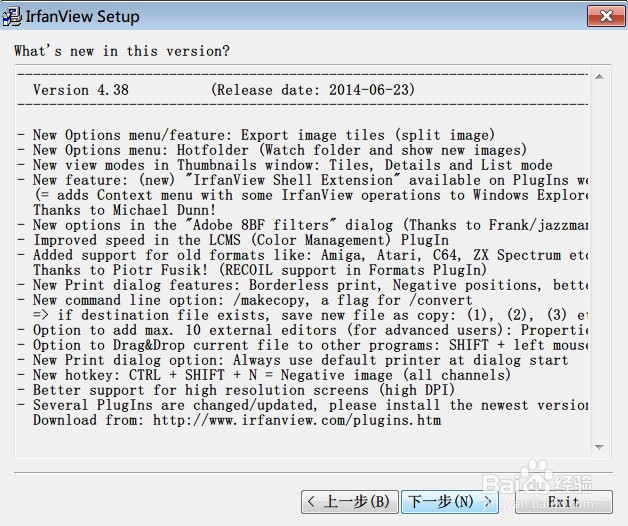
Task: Click the 'What's new in this version?' heading
Action: point(122,51)
